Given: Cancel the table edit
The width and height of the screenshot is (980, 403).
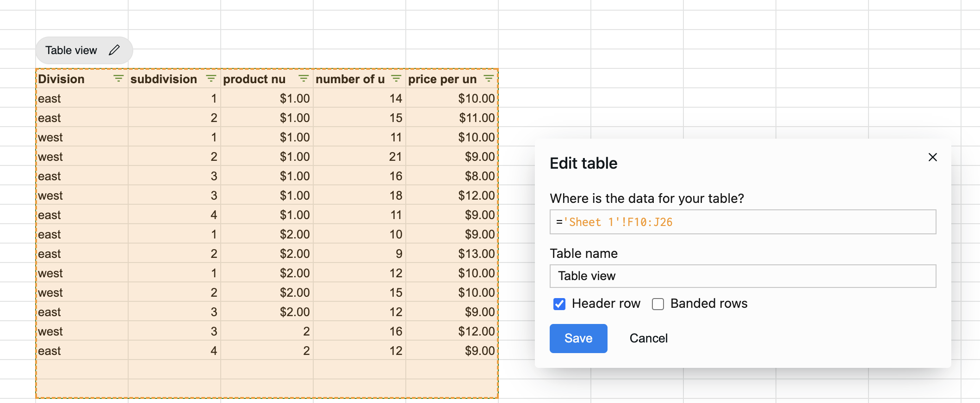Looking at the screenshot, I should (648, 338).
